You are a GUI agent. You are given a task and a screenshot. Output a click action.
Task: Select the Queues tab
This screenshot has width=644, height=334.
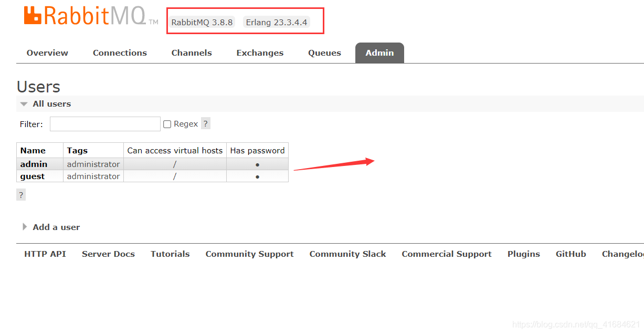[324, 53]
